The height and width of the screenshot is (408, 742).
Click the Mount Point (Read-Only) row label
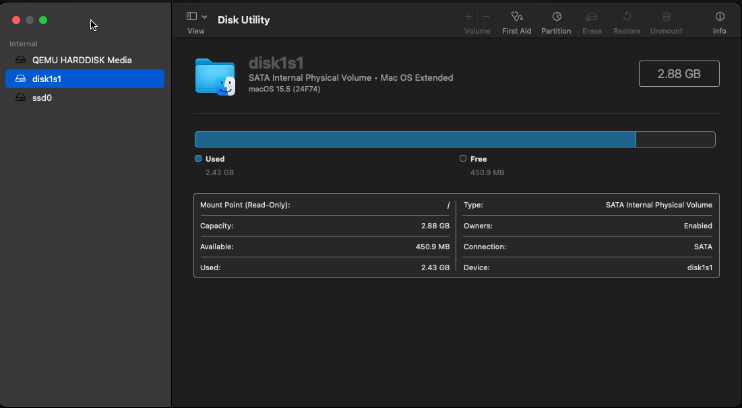point(245,205)
